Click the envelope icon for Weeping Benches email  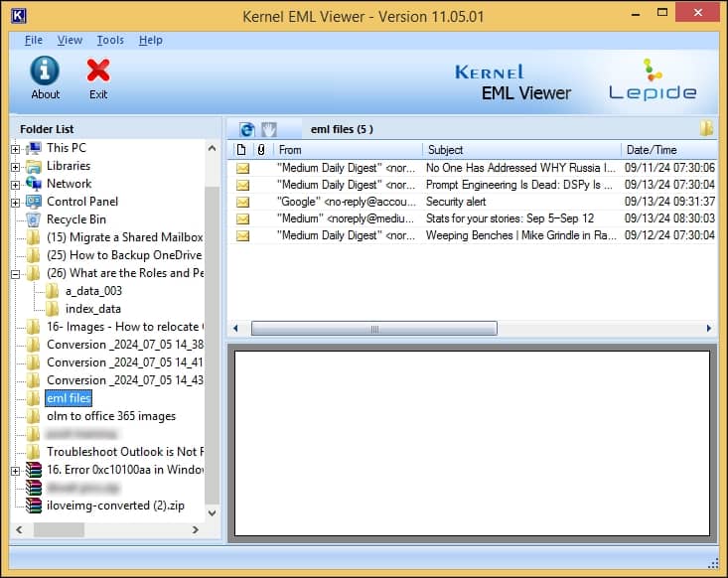tap(242, 235)
